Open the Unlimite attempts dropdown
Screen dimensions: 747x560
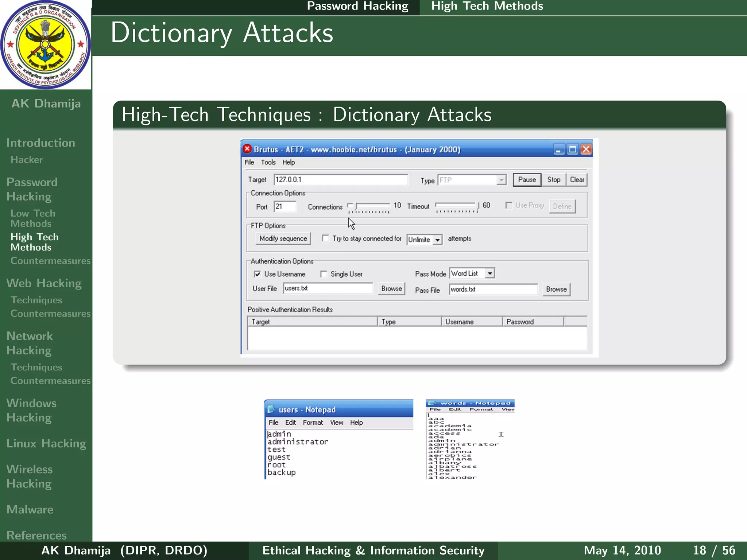click(x=437, y=240)
